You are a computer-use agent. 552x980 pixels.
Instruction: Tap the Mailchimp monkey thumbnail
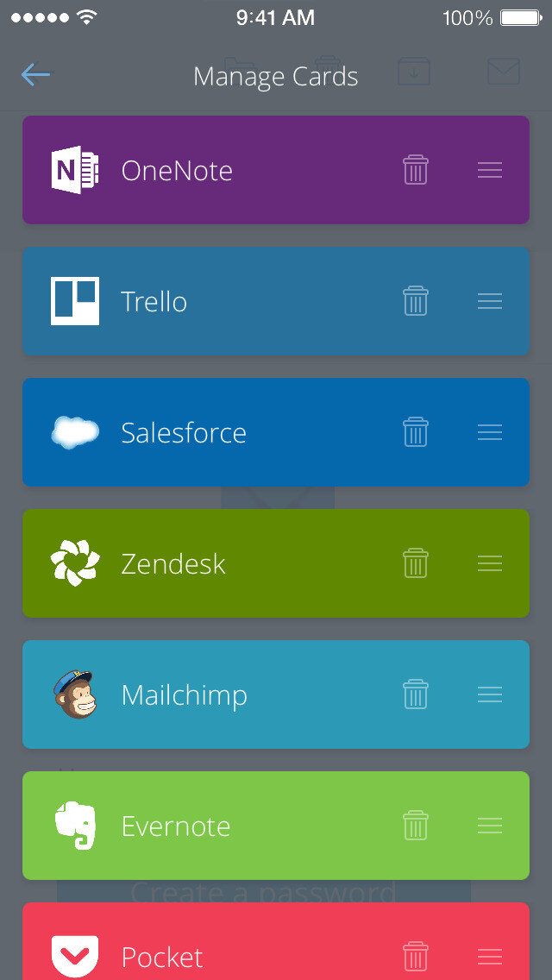click(x=75, y=694)
